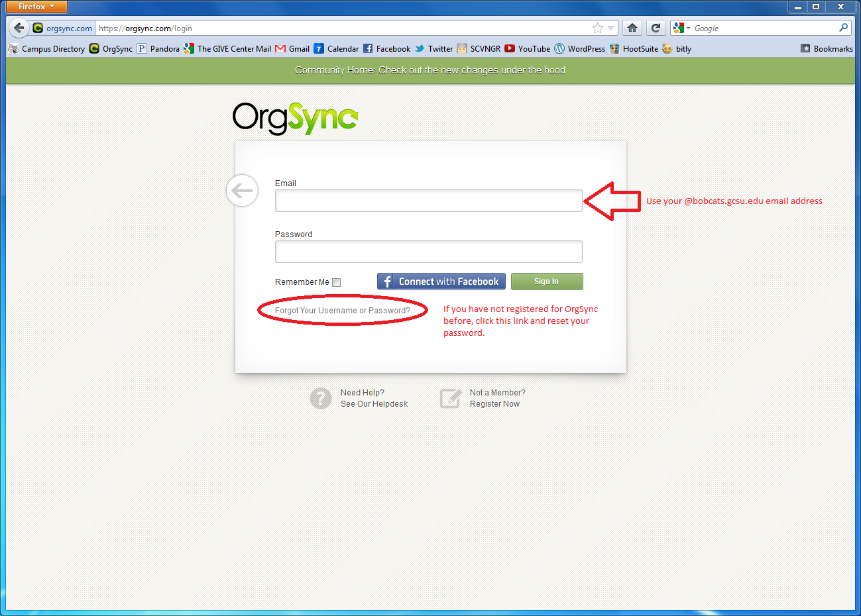
Task: Open the Facebook bookmark
Action: pyautogui.click(x=386, y=48)
